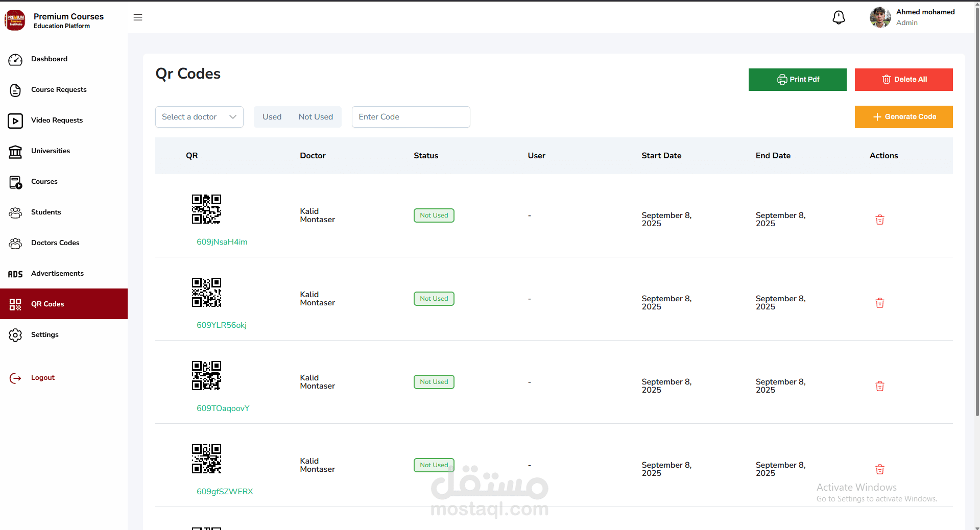
Task: Click the Doctor column header
Action: point(313,156)
